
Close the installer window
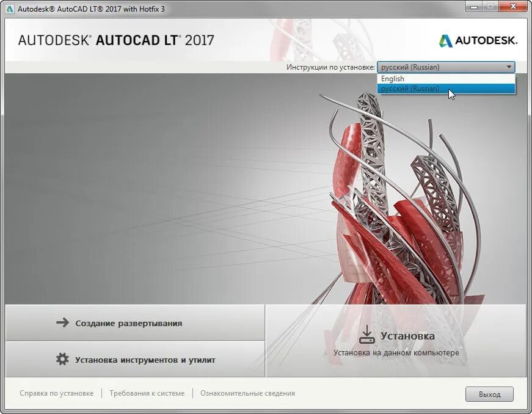coord(514,6)
